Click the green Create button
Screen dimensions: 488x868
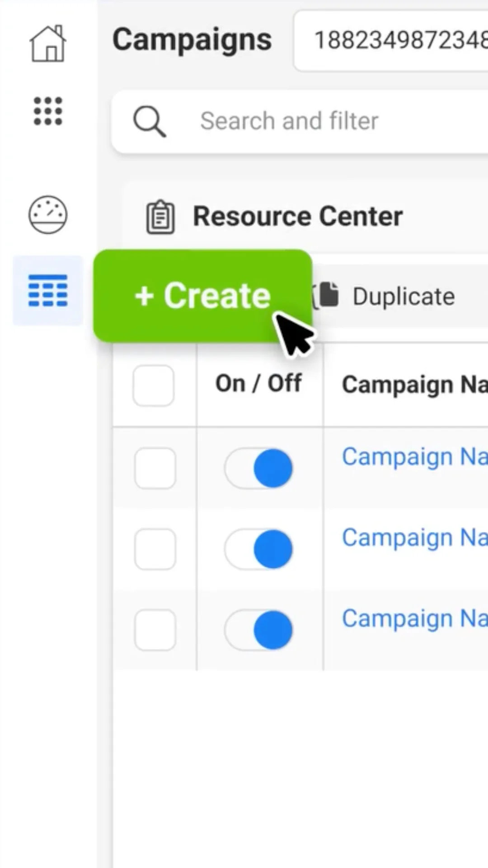[203, 296]
